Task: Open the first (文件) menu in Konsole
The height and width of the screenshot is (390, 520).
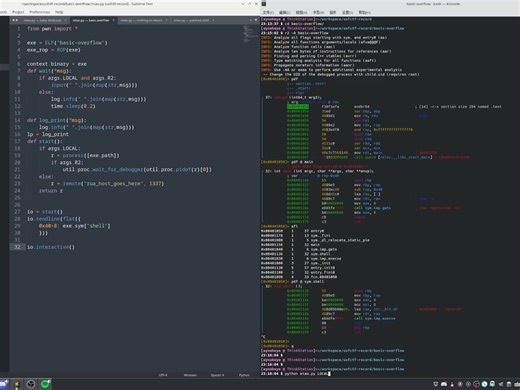Action: [x=268, y=12]
